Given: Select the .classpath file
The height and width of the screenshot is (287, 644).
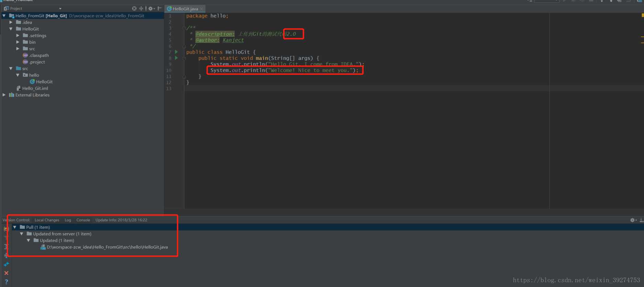Looking at the screenshot, I should pyautogui.click(x=39, y=55).
